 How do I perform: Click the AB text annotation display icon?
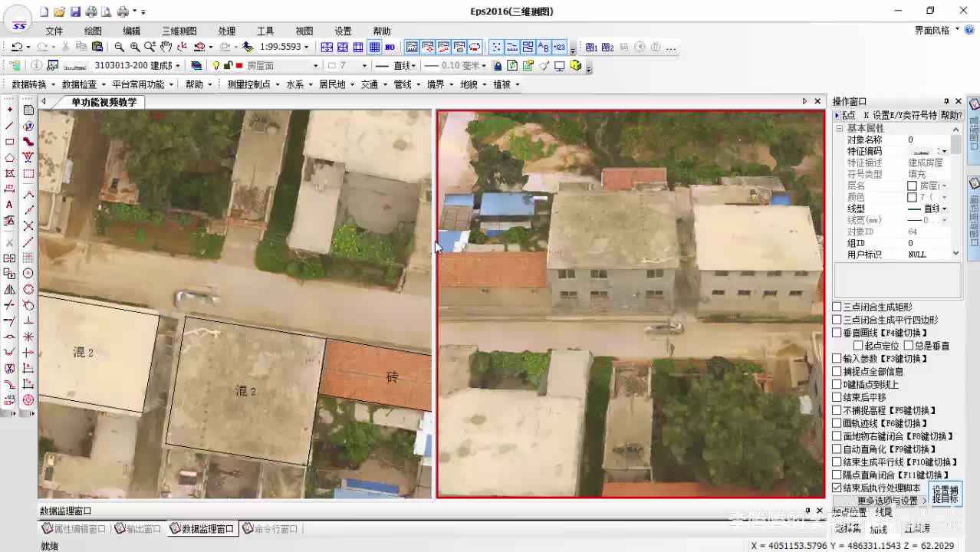544,47
